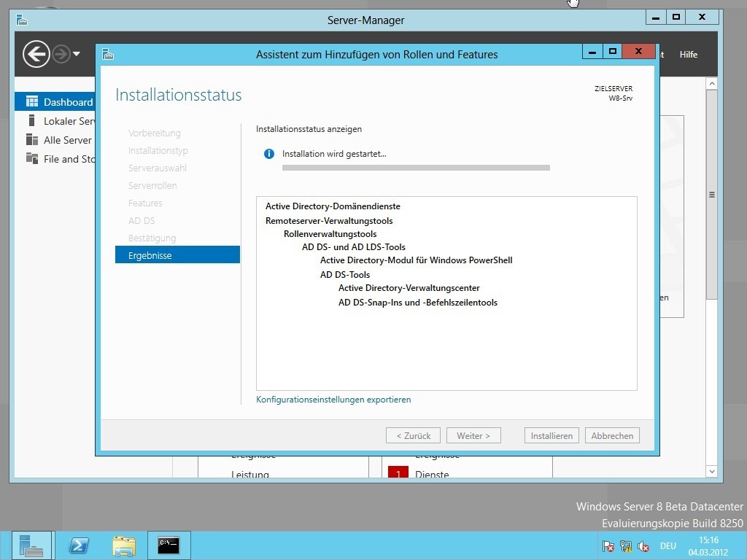This screenshot has width=747, height=560.
Task: Click the Weiter button
Action: pyautogui.click(x=473, y=436)
